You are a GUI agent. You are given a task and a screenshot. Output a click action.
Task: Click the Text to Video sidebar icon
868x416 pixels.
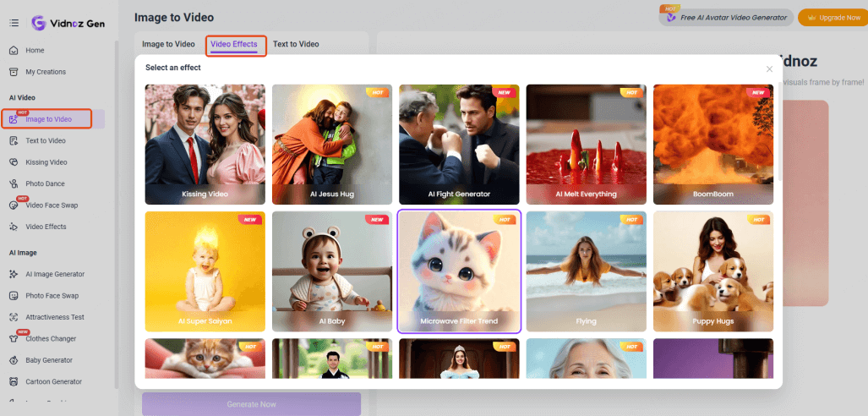(14, 140)
